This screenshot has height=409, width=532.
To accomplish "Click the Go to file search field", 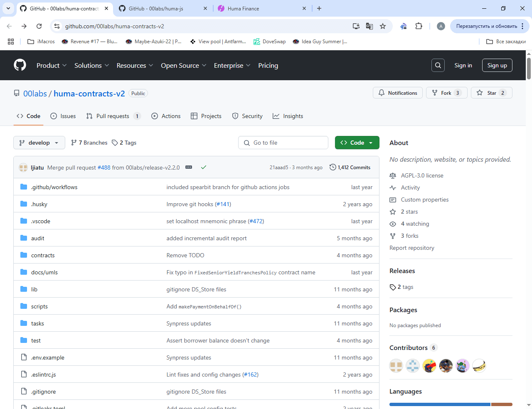I will click(x=283, y=143).
